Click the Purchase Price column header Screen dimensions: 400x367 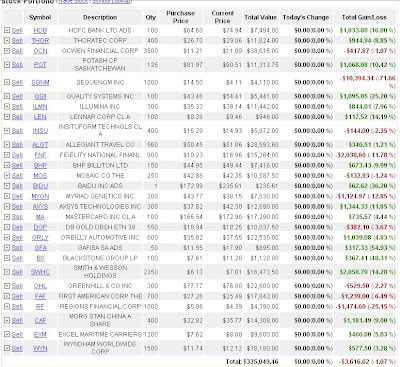click(180, 17)
